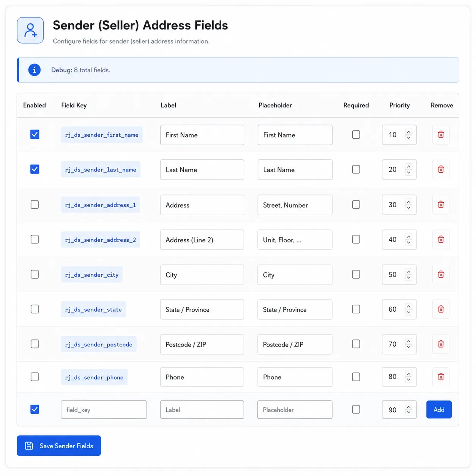
Task: Toggle Enabled checkbox in the new field row
Action: 35,410
